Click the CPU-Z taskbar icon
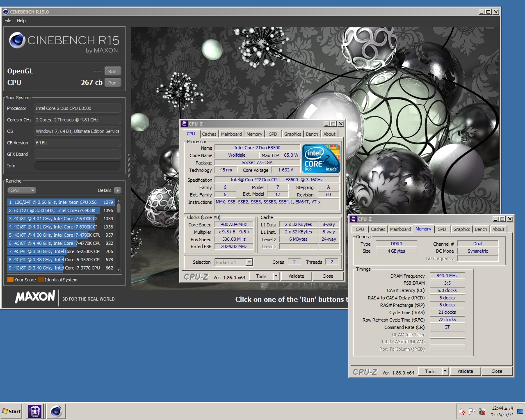 [x=35, y=411]
